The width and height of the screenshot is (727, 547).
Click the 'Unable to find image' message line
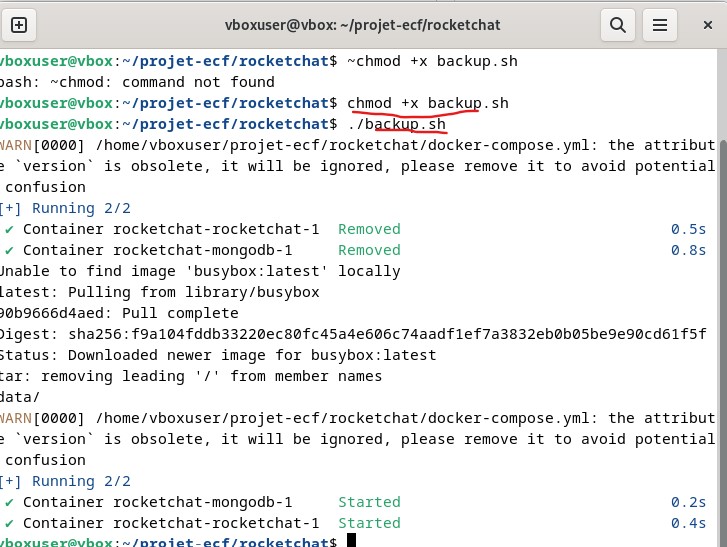pos(200,271)
